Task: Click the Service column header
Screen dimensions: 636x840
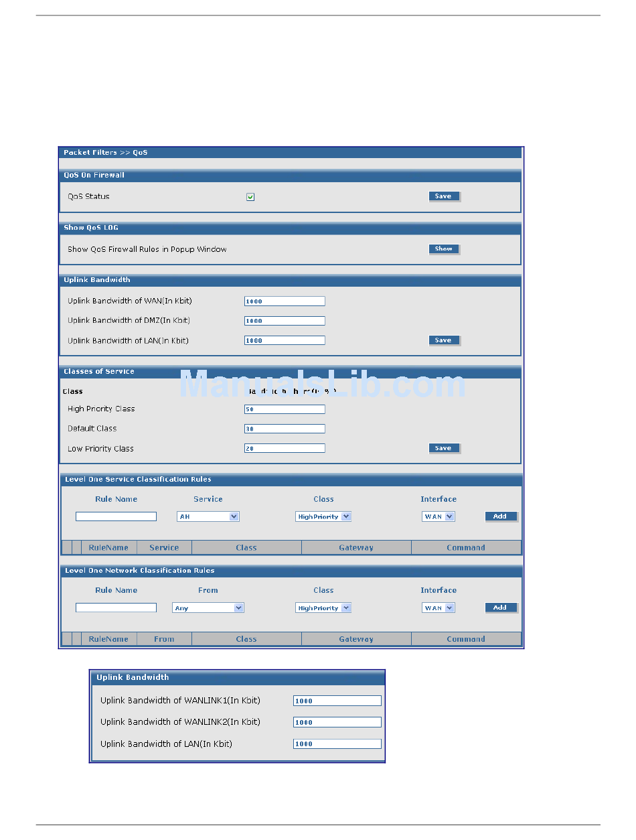Action: 164,548
